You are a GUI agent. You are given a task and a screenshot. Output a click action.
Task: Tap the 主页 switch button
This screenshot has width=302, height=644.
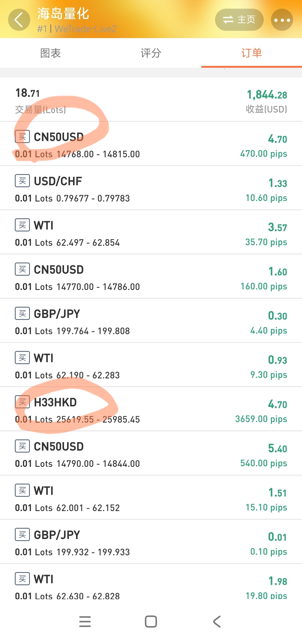(x=239, y=20)
